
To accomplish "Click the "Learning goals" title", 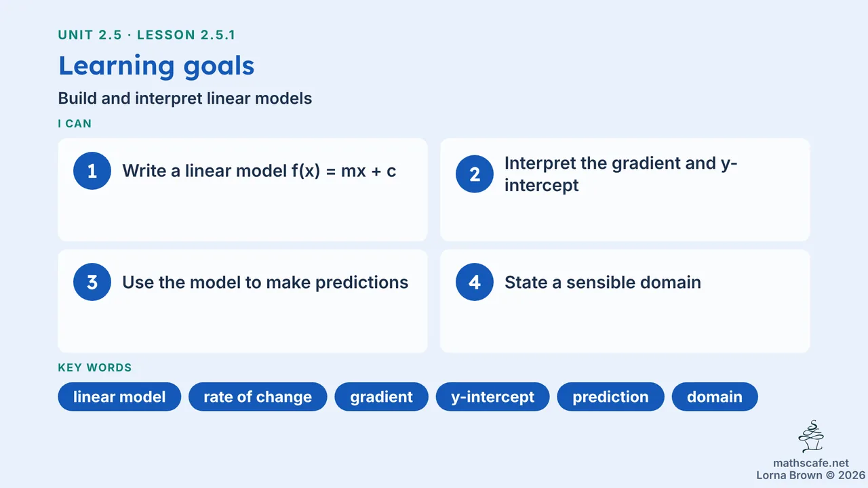I will (157, 66).
